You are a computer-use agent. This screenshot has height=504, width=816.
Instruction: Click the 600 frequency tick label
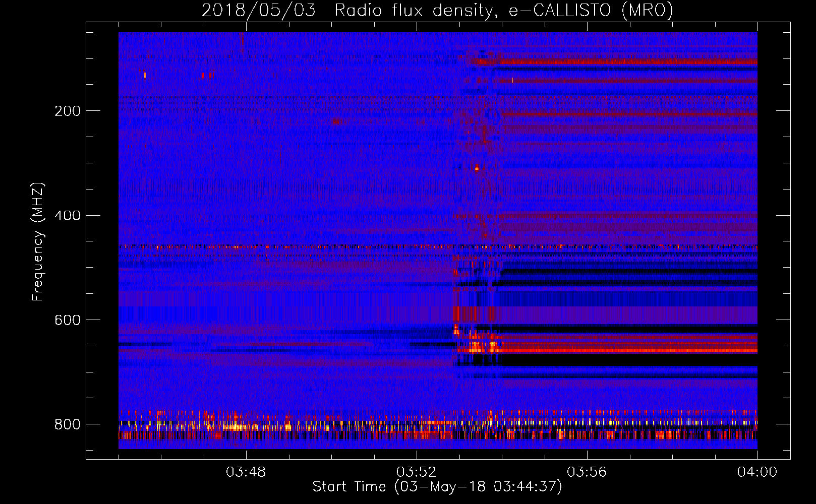(67, 320)
